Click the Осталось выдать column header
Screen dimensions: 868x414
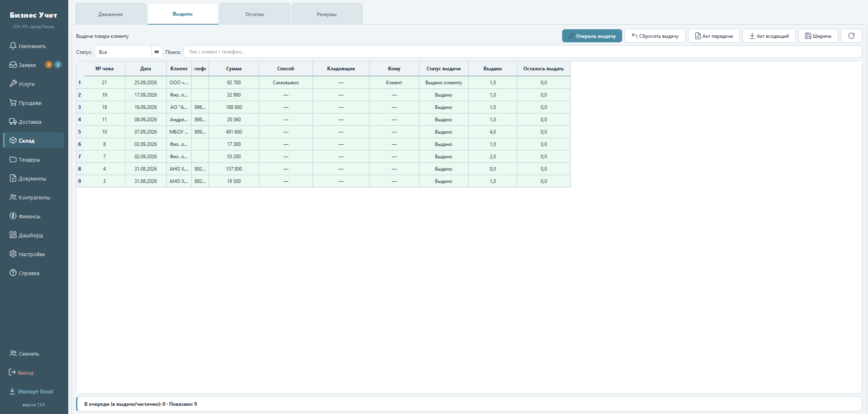pos(544,69)
